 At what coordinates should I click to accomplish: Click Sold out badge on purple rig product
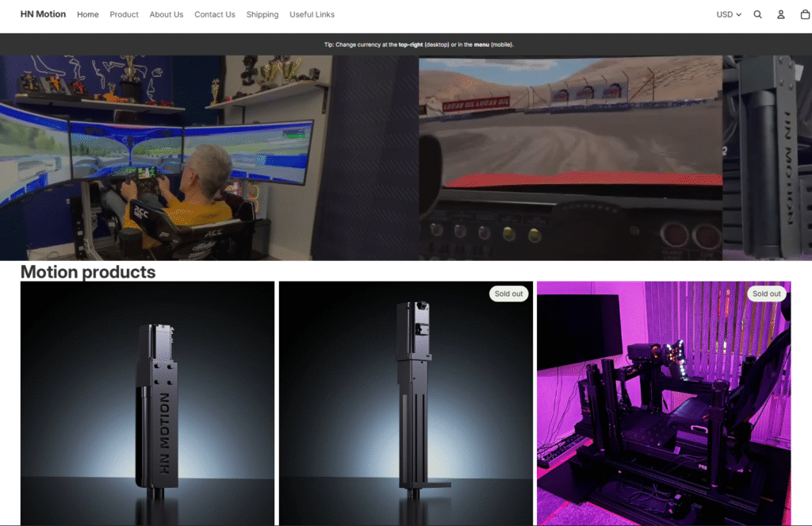766,294
